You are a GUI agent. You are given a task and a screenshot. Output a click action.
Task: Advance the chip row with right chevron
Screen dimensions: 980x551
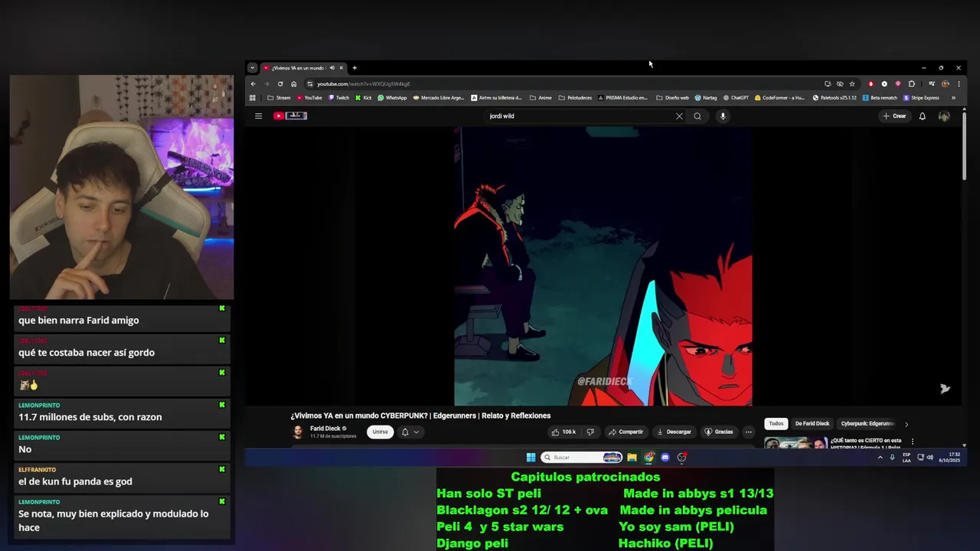click(906, 424)
